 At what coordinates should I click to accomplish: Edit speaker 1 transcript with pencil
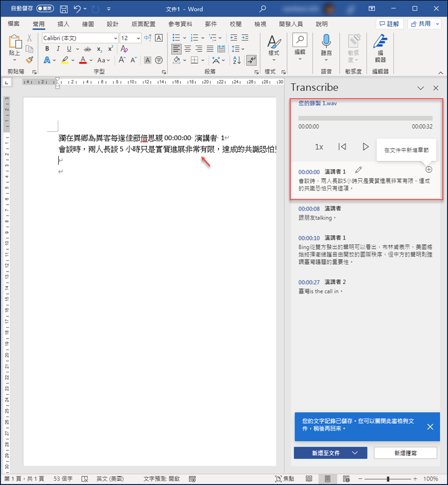click(x=359, y=170)
